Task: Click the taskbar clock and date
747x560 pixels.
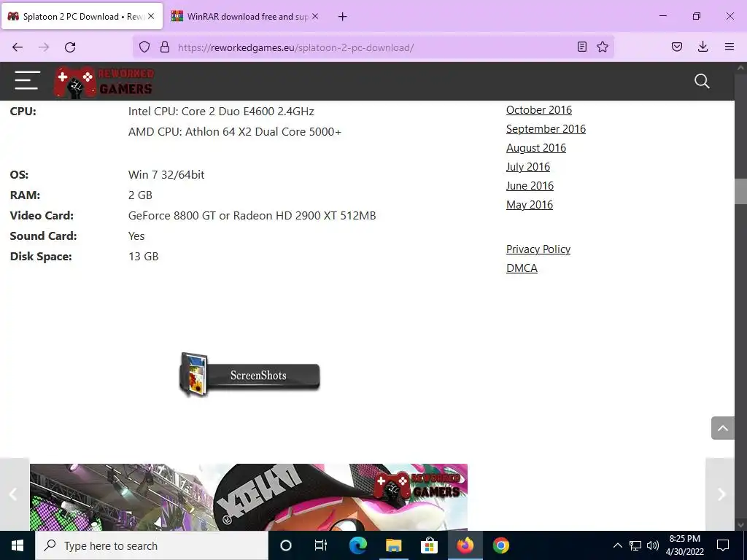Action: click(x=684, y=545)
